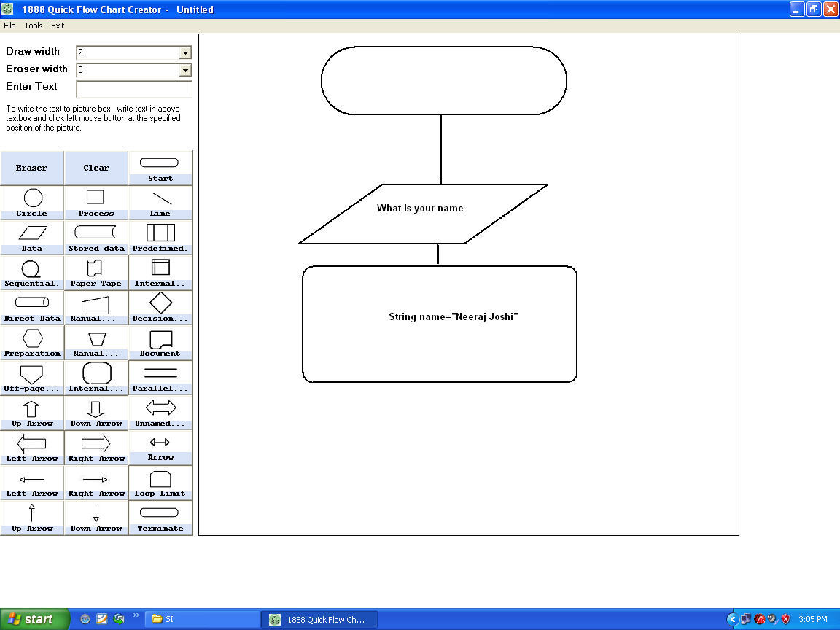Click the Windows start button

(x=35, y=619)
